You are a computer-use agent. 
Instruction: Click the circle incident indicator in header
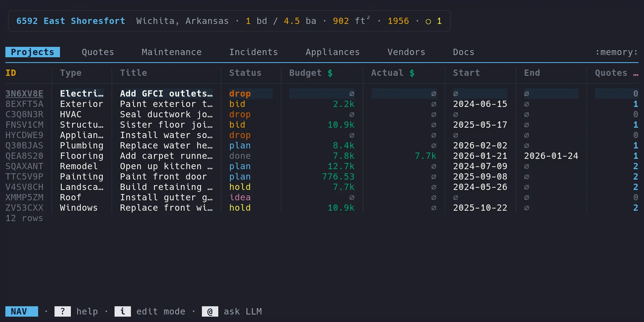428,21
